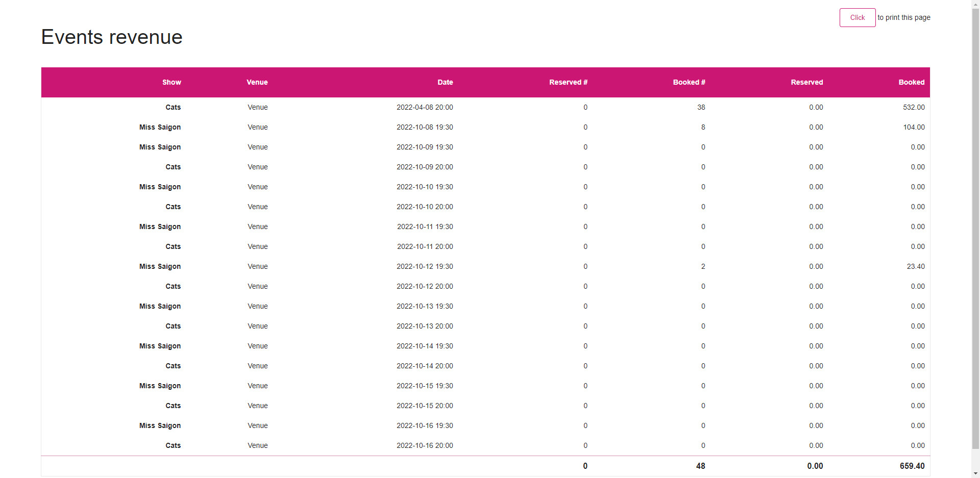Sort by the Show column header

[x=171, y=82]
